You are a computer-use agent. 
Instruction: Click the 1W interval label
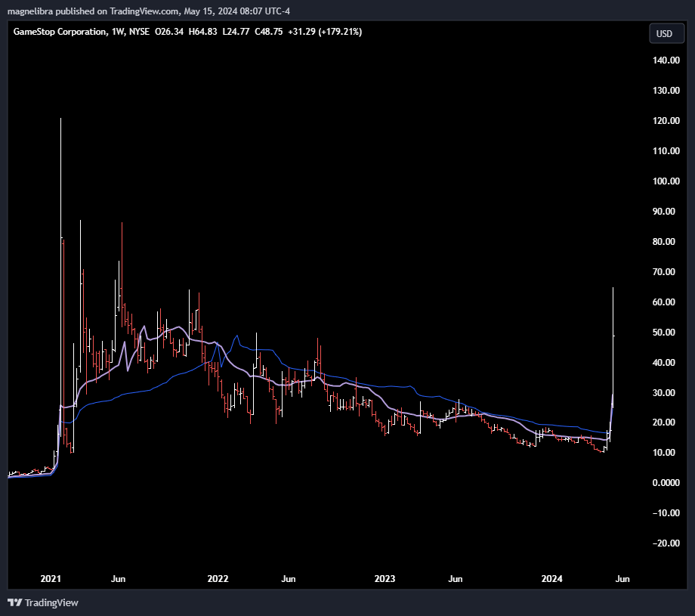[118, 32]
